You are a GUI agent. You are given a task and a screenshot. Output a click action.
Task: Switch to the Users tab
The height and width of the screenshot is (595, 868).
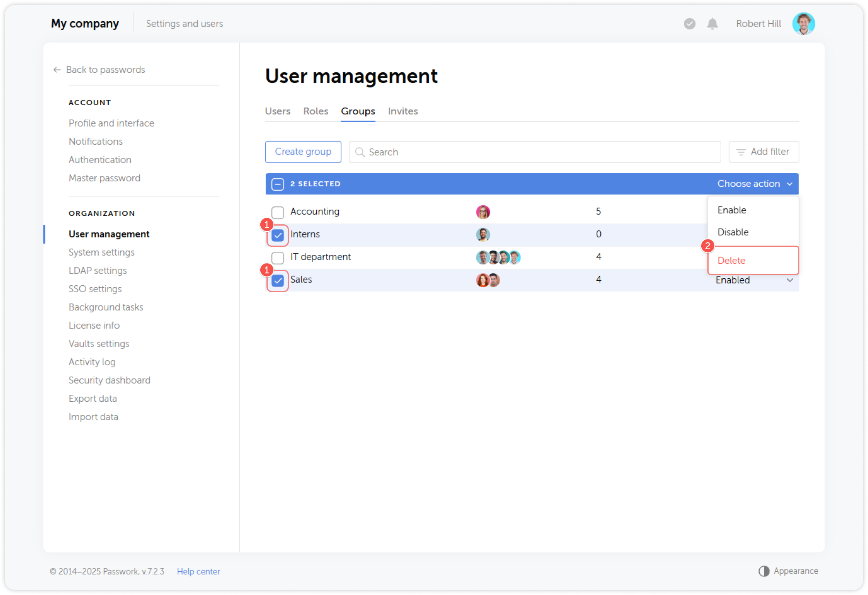pos(277,111)
